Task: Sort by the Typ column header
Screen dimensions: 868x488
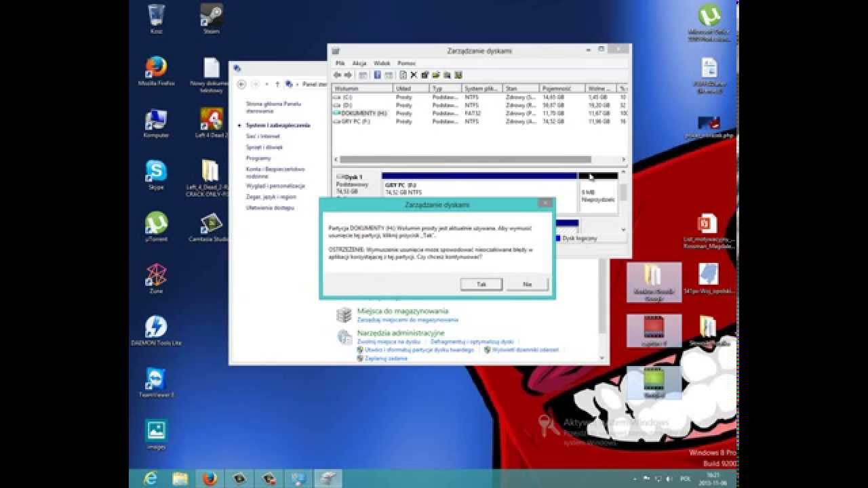Action: click(x=446, y=89)
